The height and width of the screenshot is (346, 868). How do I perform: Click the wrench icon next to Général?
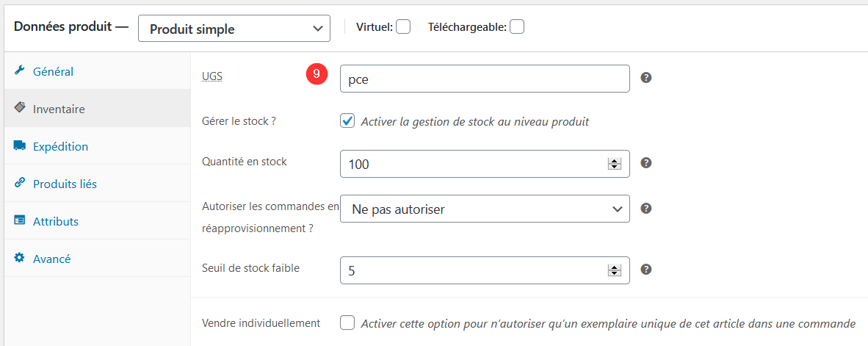[x=19, y=71]
